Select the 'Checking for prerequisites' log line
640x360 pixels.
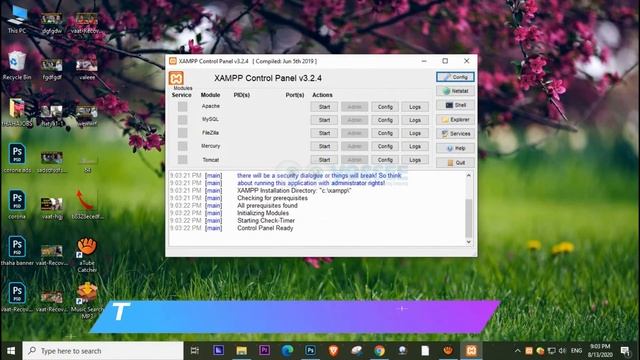point(272,198)
